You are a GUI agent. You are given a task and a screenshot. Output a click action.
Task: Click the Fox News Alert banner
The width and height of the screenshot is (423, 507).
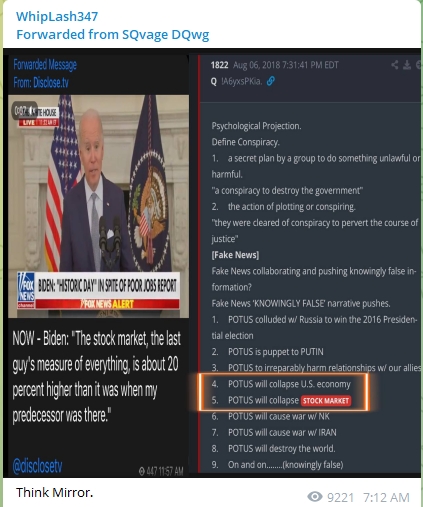(107, 304)
